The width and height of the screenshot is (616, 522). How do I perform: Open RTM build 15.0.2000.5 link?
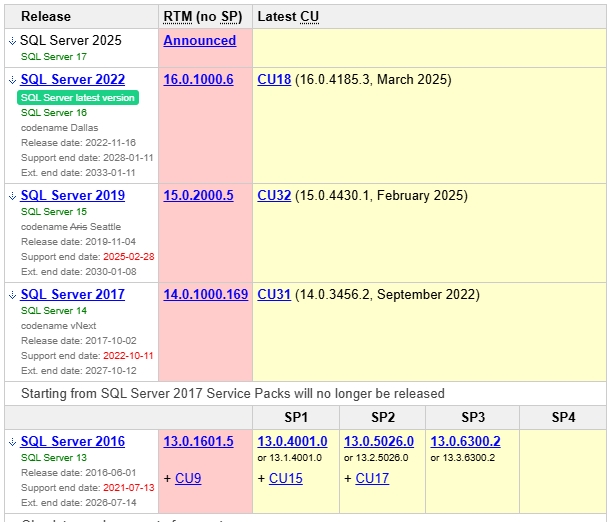[x=198, y=195]
